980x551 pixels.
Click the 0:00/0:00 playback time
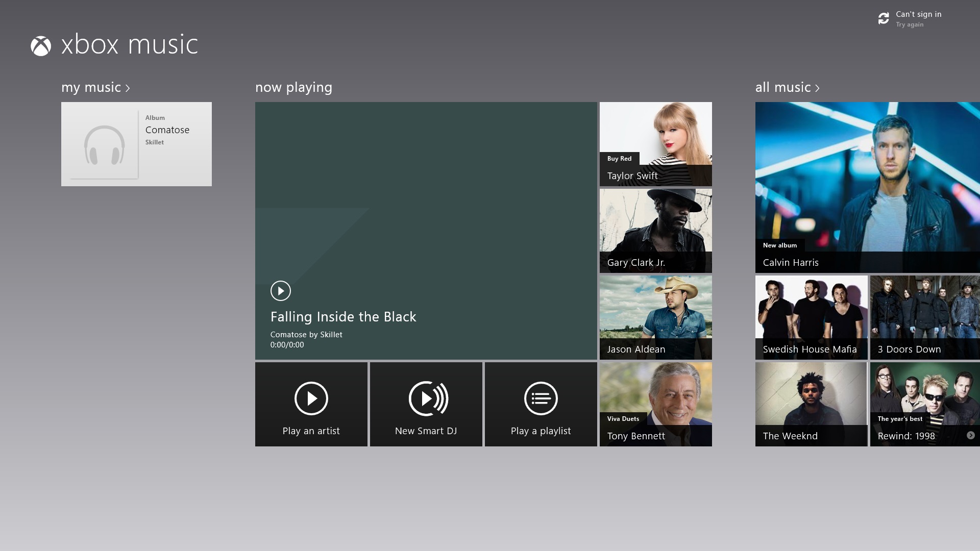coord(287,345)
